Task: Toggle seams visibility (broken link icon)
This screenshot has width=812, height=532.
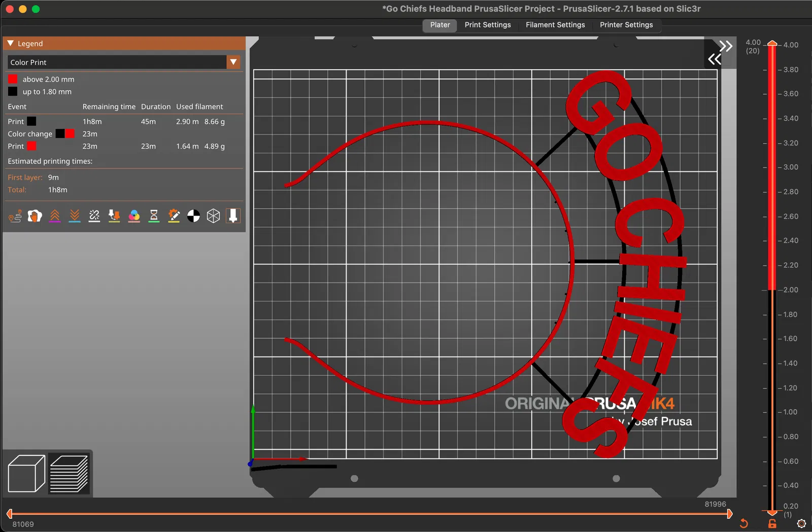Action: pos(94,216)
